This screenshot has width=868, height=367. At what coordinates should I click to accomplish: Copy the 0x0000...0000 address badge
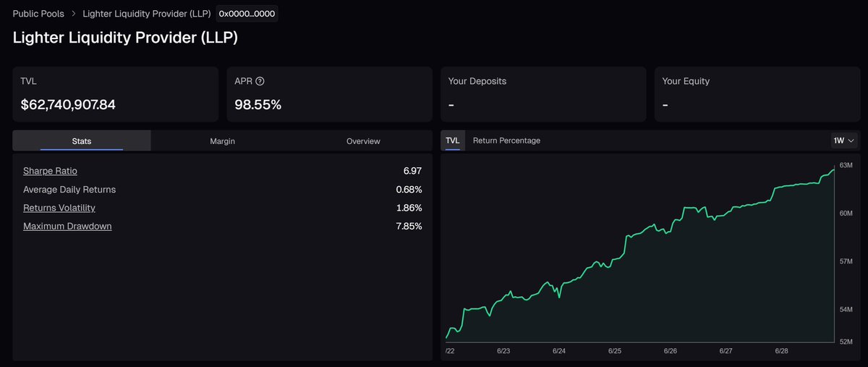click(x=247, y=14)
